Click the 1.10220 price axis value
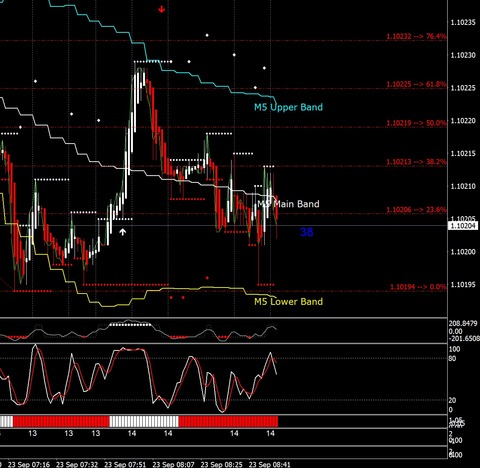The width and height of the screenshot is (480, 468). tap(463, 121)
